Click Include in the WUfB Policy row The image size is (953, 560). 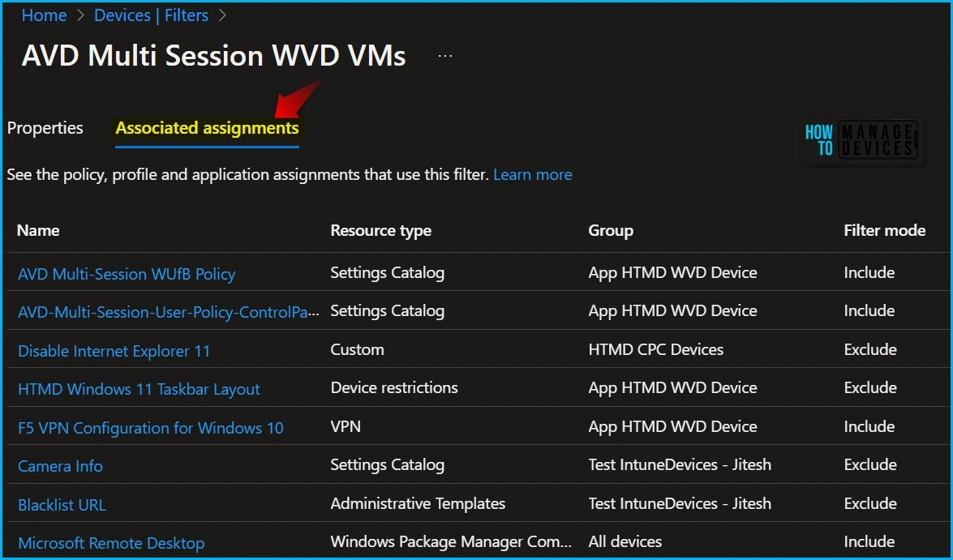click(869, 273)
